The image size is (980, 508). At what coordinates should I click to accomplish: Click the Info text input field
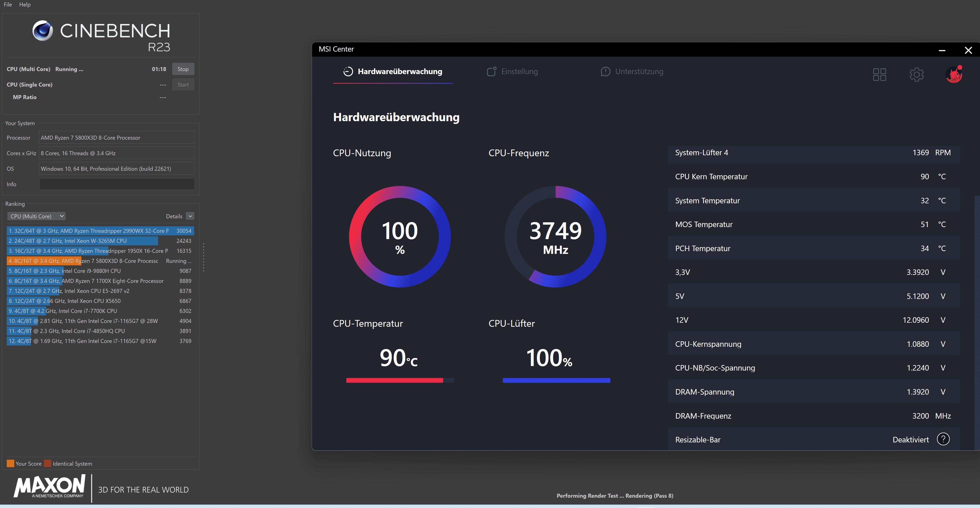point(116,184)
